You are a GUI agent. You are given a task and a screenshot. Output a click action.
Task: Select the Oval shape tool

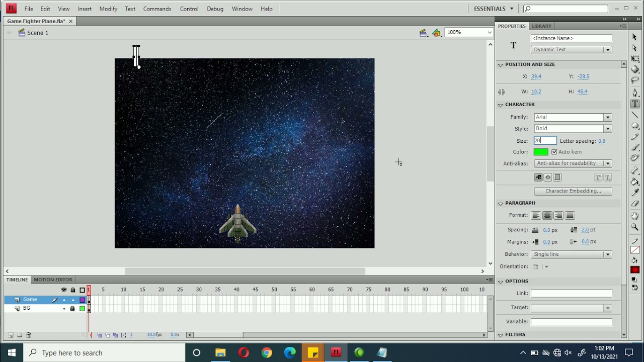click(635, 126)
